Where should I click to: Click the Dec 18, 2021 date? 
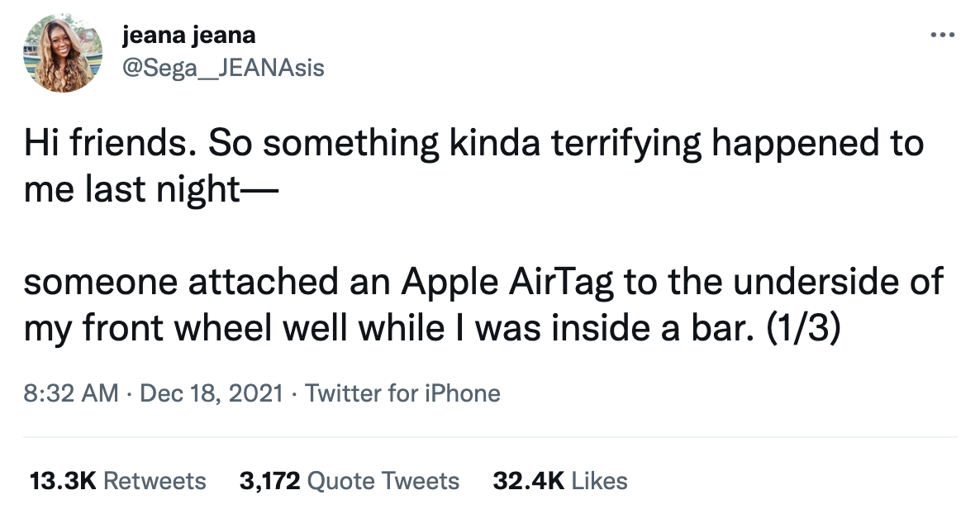(x=212, y=393)
